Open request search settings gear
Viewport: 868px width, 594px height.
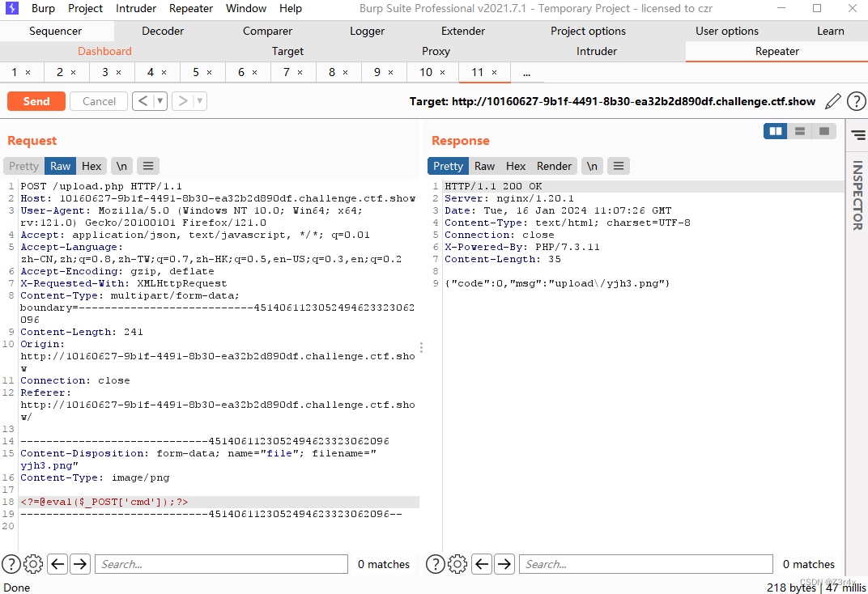point(33,564)
